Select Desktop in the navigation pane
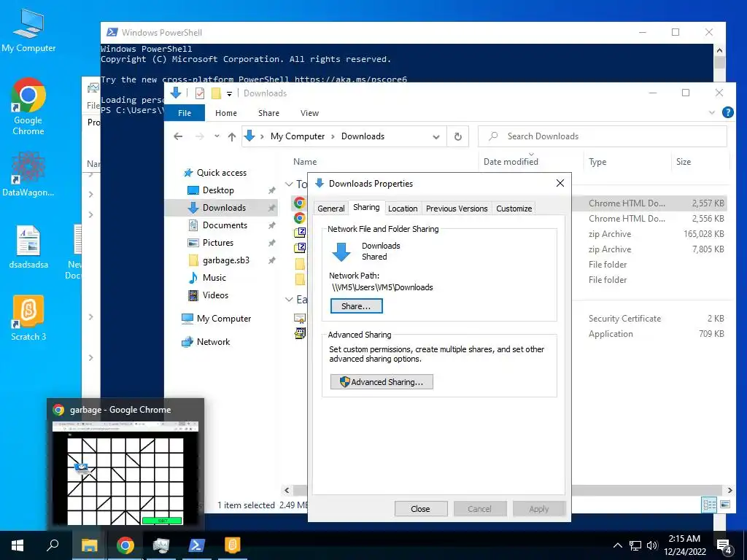This screenshot has width=747, height=560. click(218, 190)
